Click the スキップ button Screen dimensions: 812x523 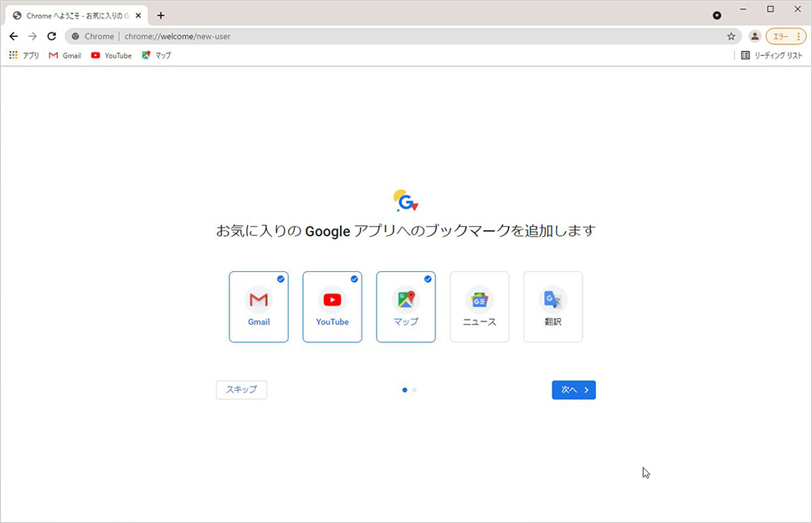click(241, 390)
